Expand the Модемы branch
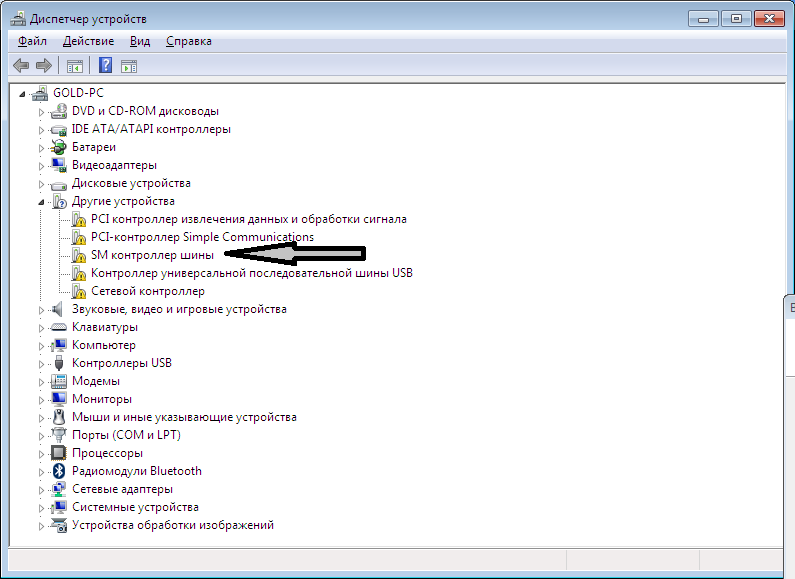The height and width of the screenshot is (579, 795). 42,382
